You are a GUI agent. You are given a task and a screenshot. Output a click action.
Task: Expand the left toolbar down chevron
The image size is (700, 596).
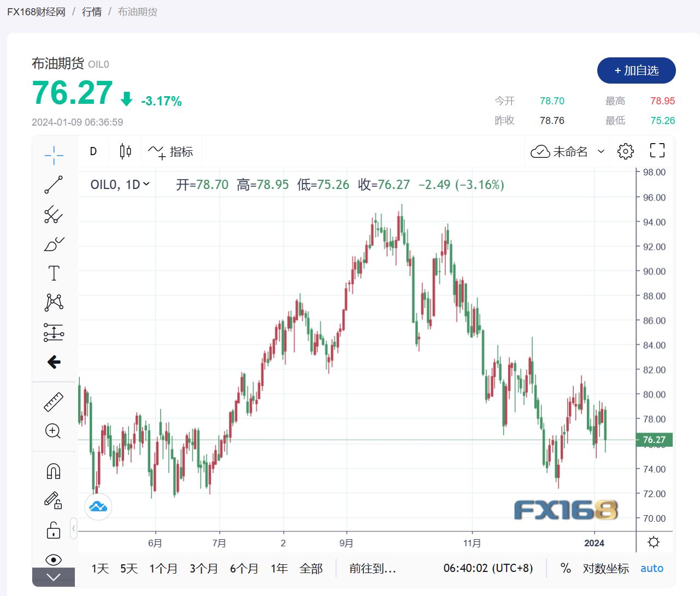(x=54, y=577)
